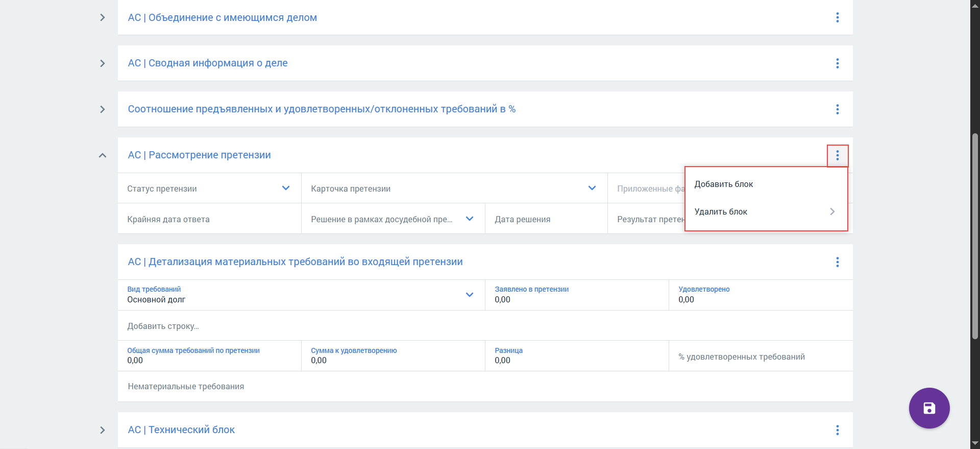The width and height of the screenshot is (980, 449).
Task: Click the % удовлетворенных требований field
Action: [761, 356]
